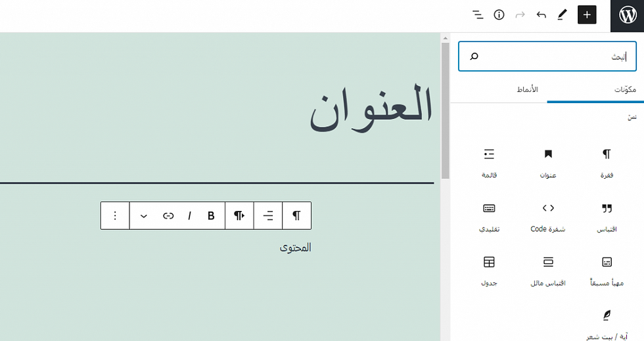Select the pencil edit tool icon
Screen dimensions: 644x341
pos(563,15)
